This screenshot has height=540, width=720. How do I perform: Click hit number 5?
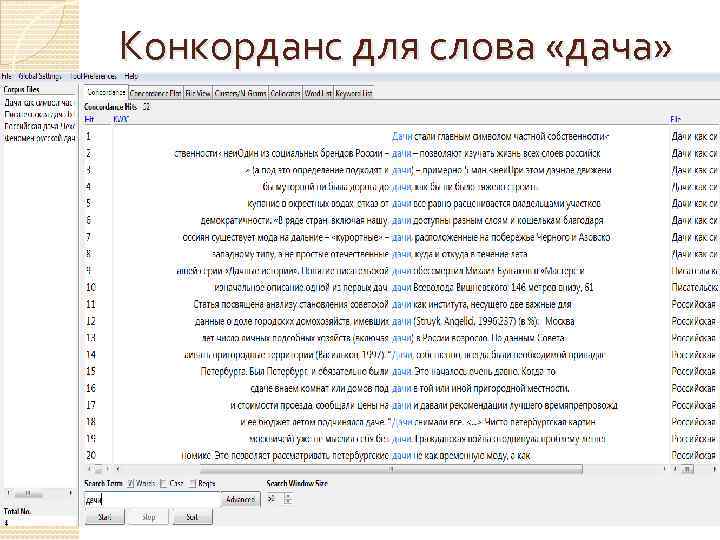coord(89,203)
